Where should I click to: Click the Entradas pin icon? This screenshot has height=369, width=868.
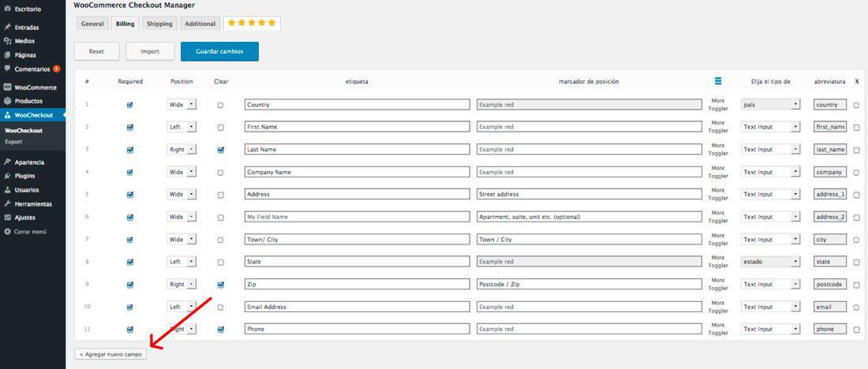pyautogui.click(x=7, y=27)
